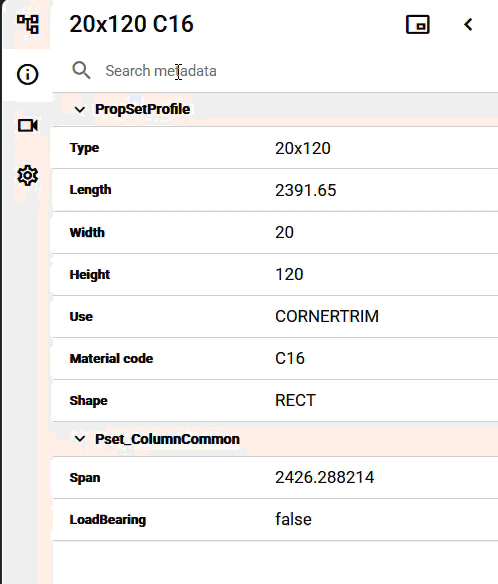Select the Height property label
The width and height of the screenshot is (498, 584).
click(x=89, y=274)
